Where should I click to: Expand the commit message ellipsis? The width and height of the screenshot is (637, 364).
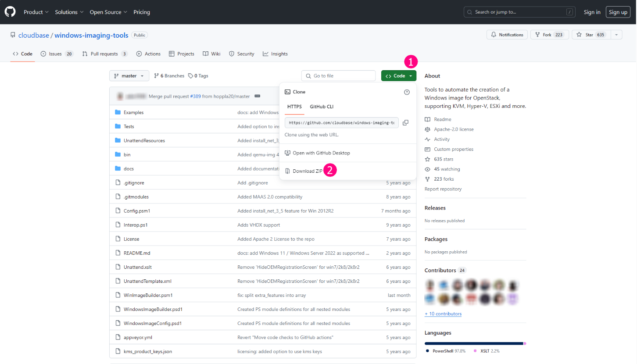258,96
